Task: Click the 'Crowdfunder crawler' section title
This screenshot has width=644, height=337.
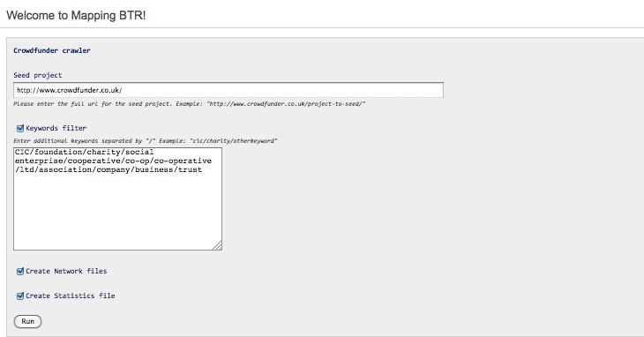Action: pos(52,50)
